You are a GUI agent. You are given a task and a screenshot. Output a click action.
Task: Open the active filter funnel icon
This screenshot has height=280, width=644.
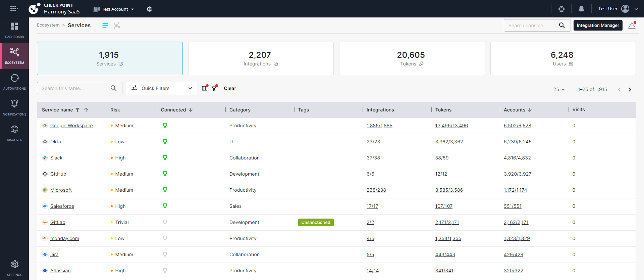[x=215, y=88]
